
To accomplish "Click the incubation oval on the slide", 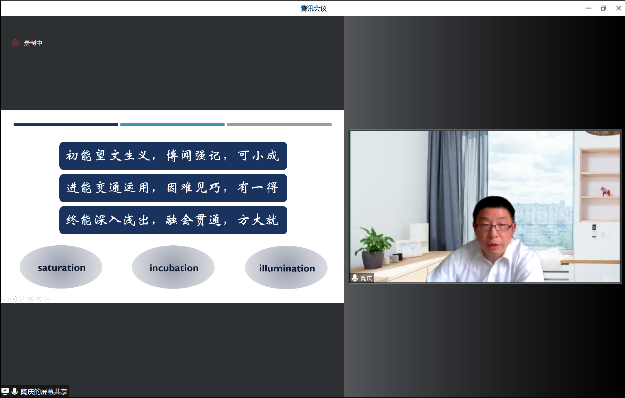I will pyautogui.click(x=173, y=267).
